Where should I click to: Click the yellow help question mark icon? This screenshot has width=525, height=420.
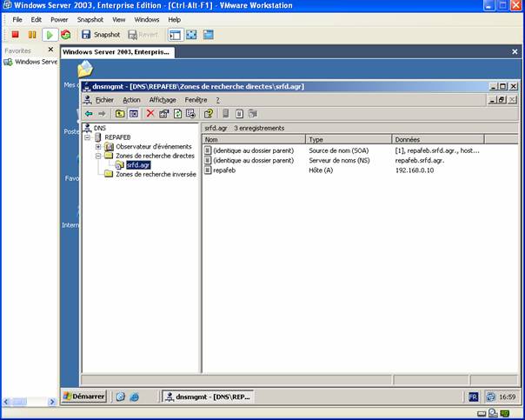click(209, 114)
